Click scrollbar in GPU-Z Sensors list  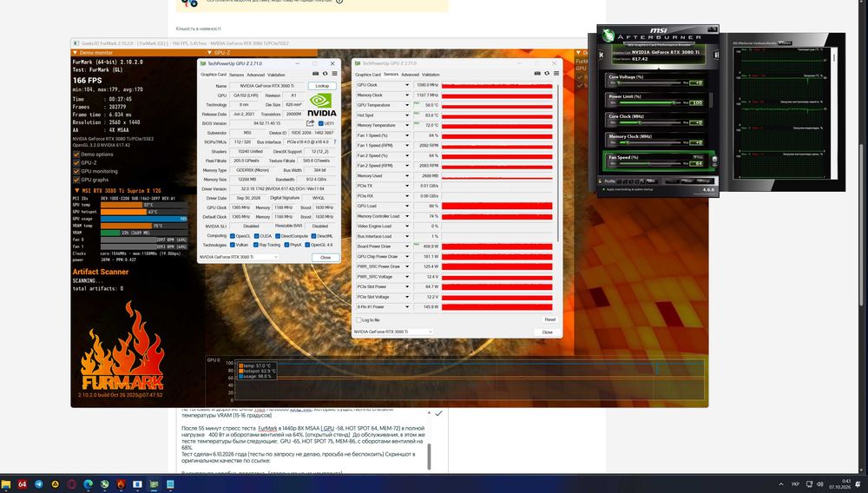pyautogui.click(x=558, y=163)
